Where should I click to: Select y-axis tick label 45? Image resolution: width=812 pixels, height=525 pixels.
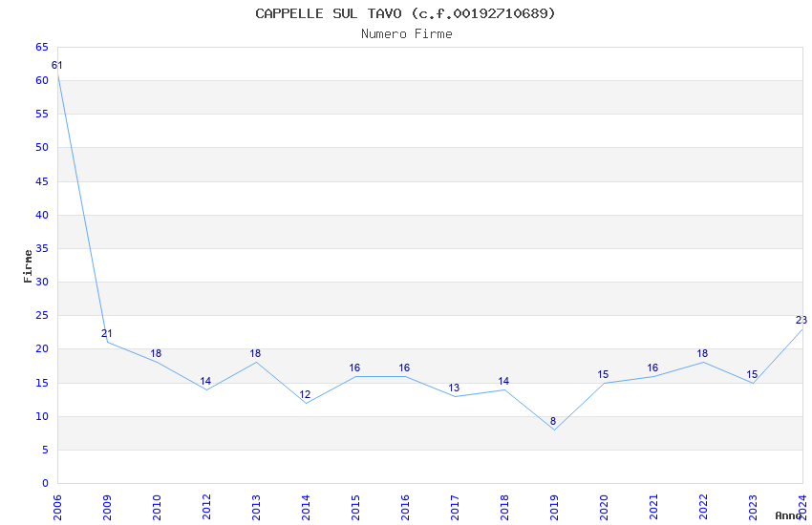[42, 181]
